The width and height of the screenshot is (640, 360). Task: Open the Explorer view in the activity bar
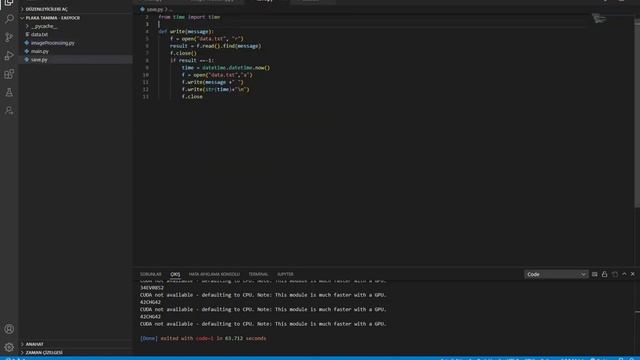pos(9,2)
